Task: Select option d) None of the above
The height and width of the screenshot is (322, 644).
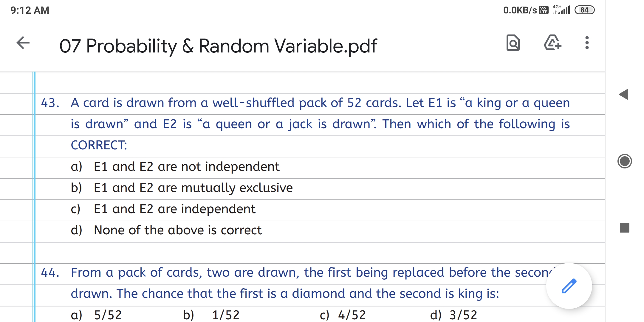Action: click(x=177, y=230)
